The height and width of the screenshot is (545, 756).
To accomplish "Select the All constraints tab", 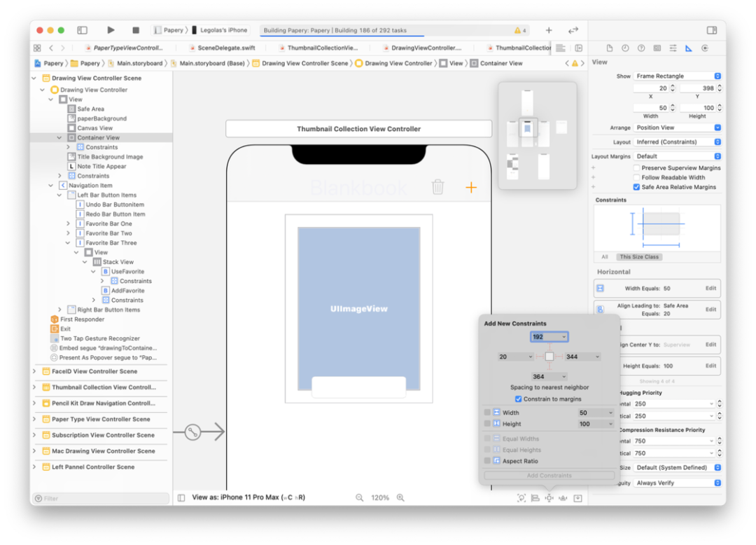I will pos(605,256).
